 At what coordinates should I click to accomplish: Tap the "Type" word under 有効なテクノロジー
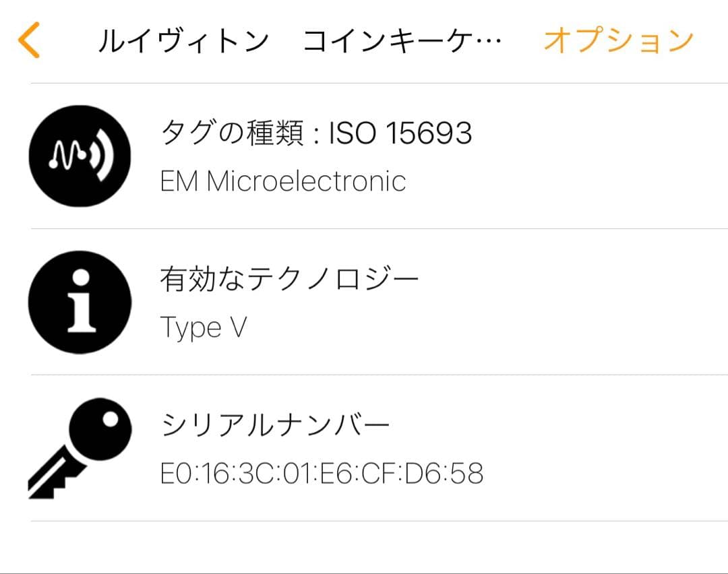(191, 328)
